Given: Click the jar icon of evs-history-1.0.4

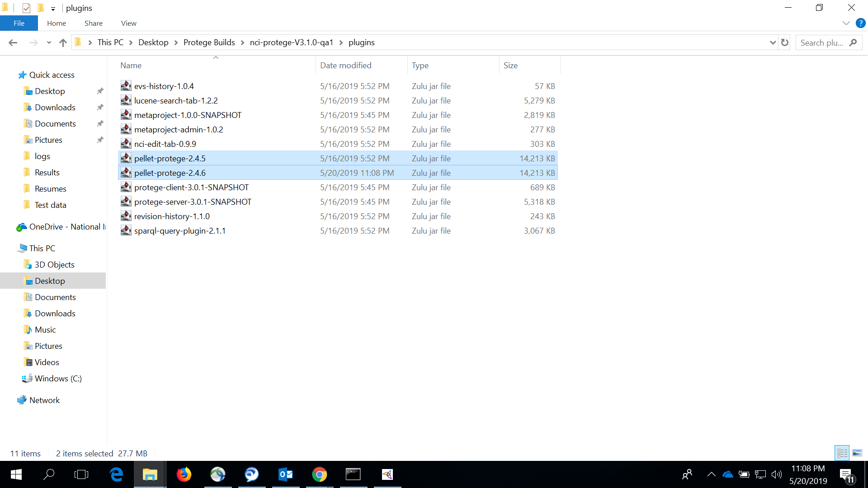Looking at the screenshot, I should (x=126, y=86).
